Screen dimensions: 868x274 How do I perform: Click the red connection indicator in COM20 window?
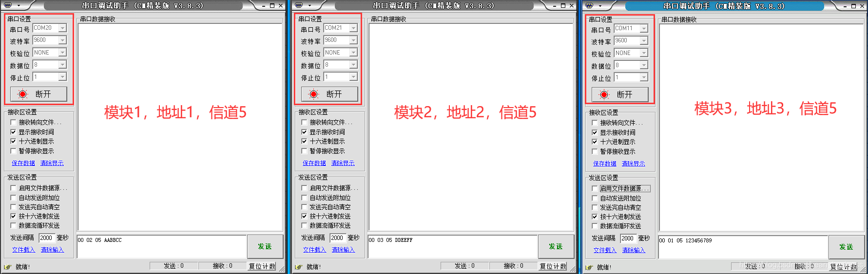click(22, 94)
